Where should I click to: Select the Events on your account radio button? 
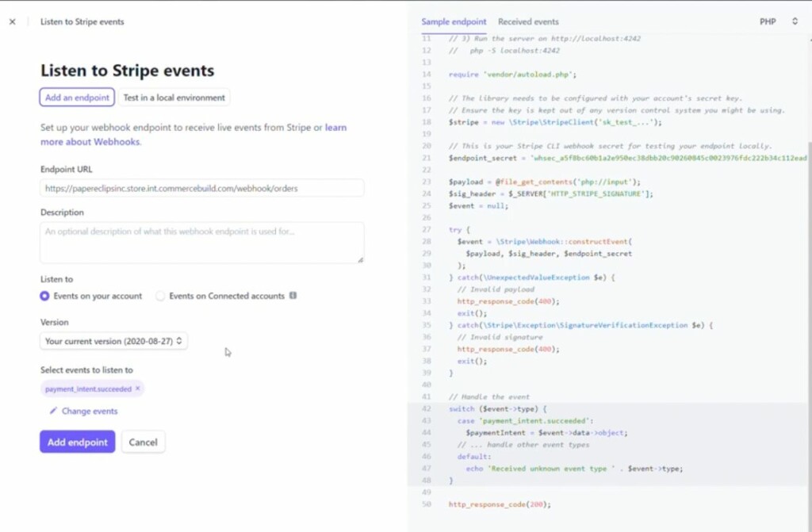click(x=45, y=295)
